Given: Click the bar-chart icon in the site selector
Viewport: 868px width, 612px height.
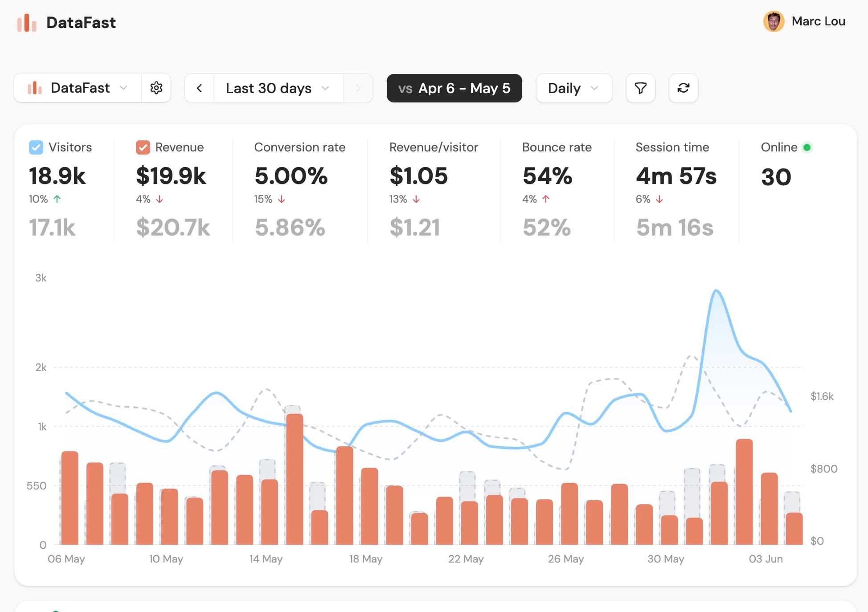Looking at the screenshot, I should pos(34,88).
